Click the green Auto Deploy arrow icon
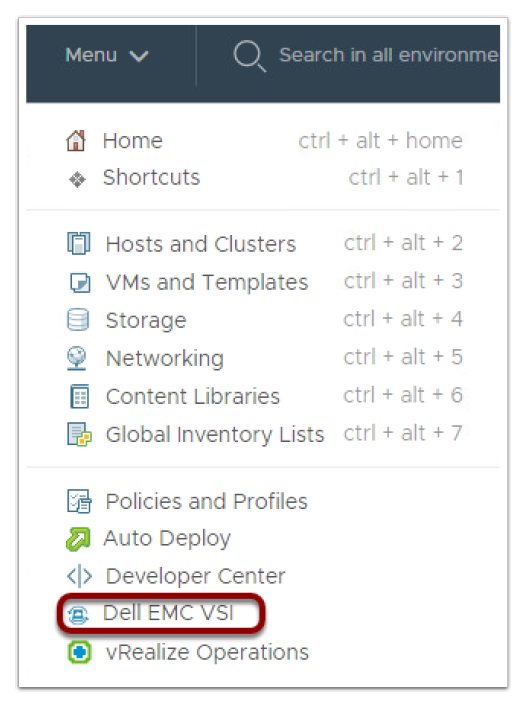 click(x=78, y=539)
